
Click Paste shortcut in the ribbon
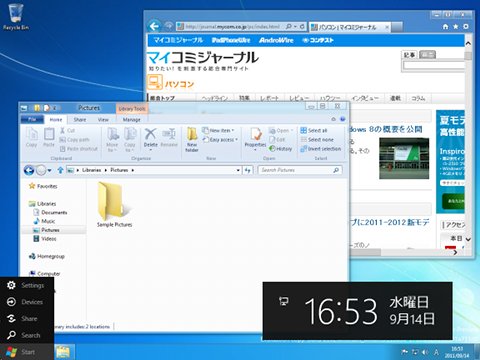click(x=79, y=149)
